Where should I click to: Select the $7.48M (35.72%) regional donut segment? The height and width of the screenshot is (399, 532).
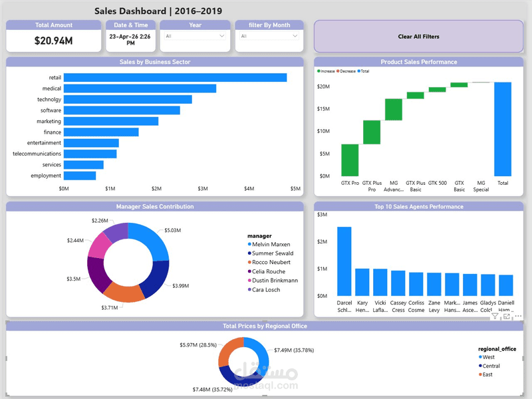240,379
